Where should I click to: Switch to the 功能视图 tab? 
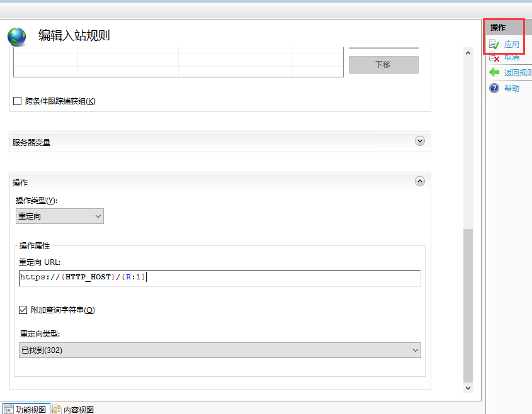(x=26, y=409)
